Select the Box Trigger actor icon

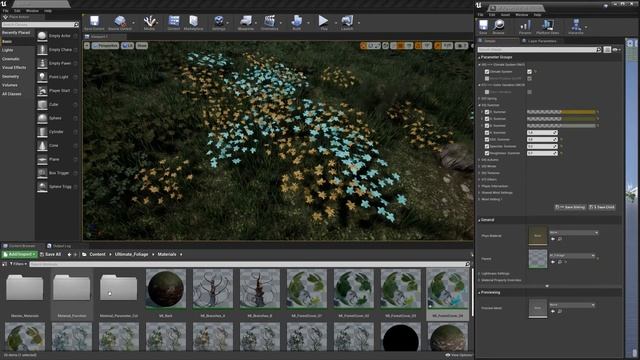point(42,173)
